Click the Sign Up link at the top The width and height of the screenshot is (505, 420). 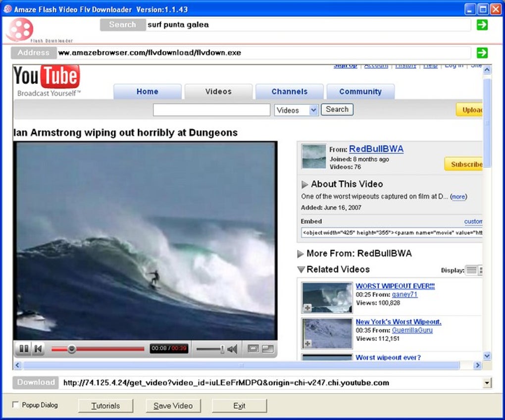[x=345, y=66]
